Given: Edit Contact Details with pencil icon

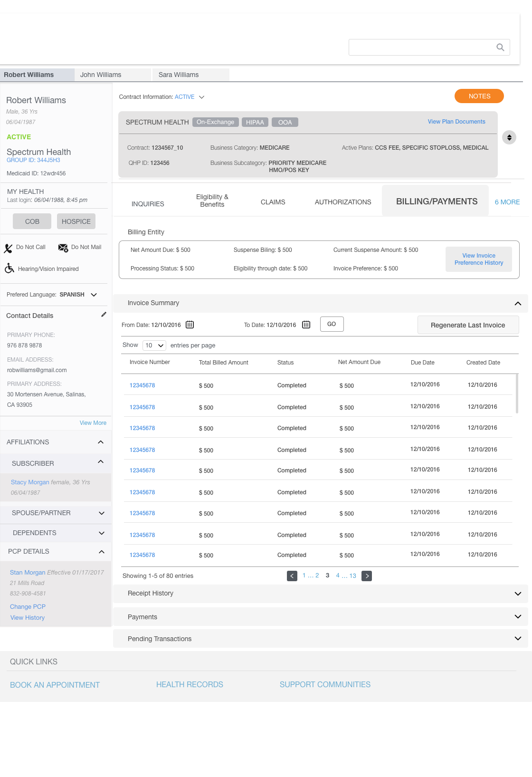Looking at the screenshot, I should pos(104,315).
